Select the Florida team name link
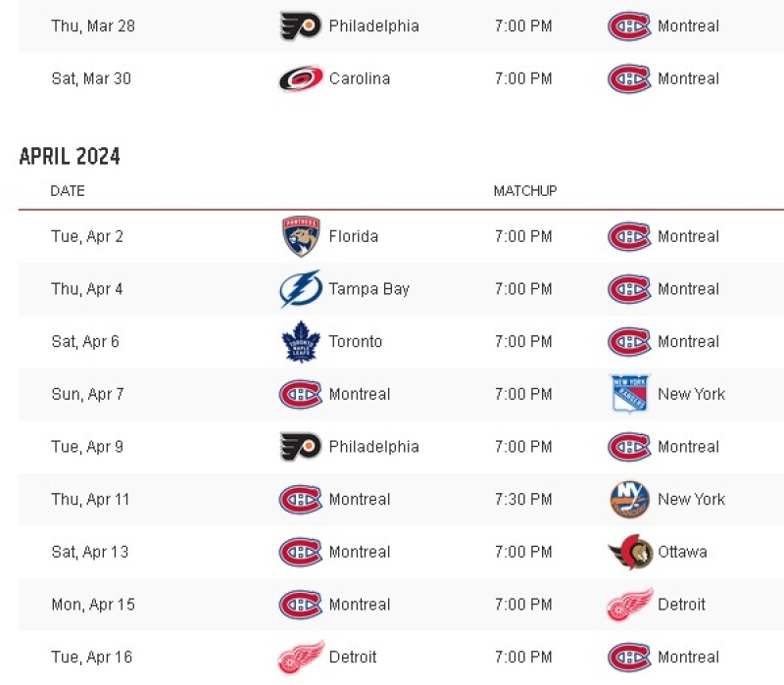The image size is (784, 685). (354, 236)
